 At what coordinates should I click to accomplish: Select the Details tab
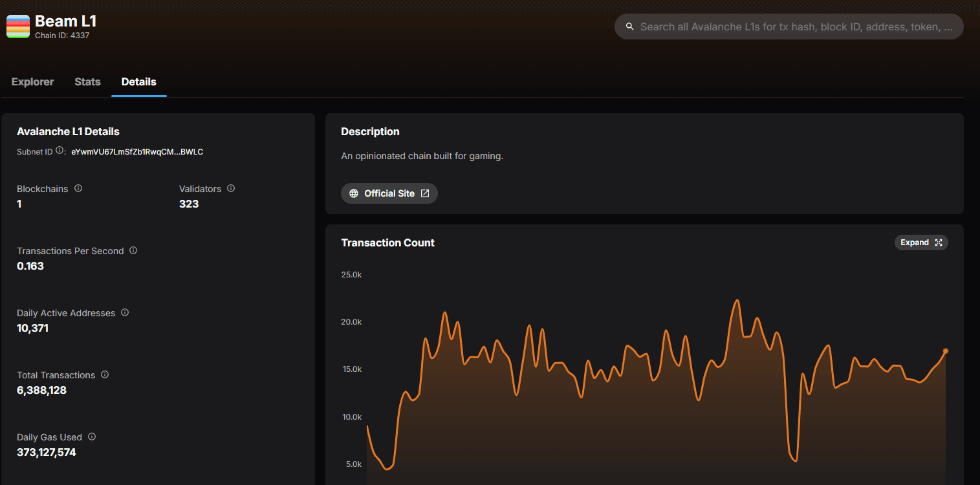pyautogui.click(x=139, y=82)
